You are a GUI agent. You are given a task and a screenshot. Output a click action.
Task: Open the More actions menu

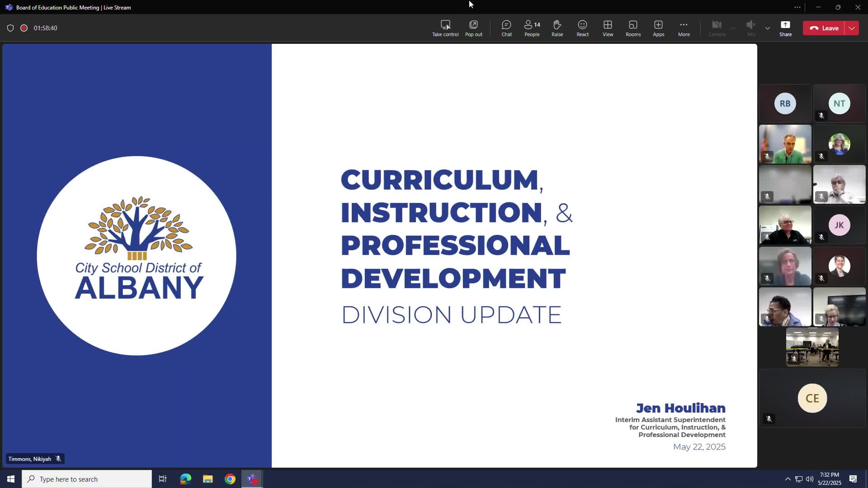tap(684, 28)
